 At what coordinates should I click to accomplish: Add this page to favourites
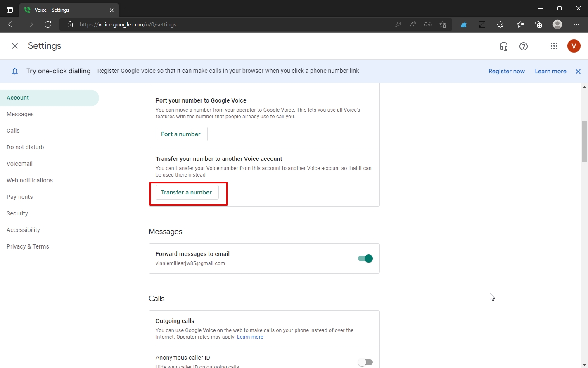click(443, 24)
